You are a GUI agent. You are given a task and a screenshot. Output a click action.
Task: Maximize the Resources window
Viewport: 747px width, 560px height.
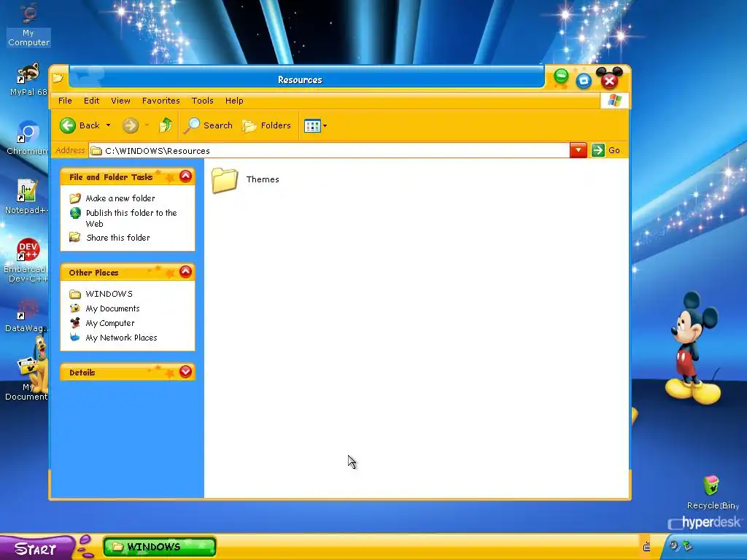(x=584, y=81)
